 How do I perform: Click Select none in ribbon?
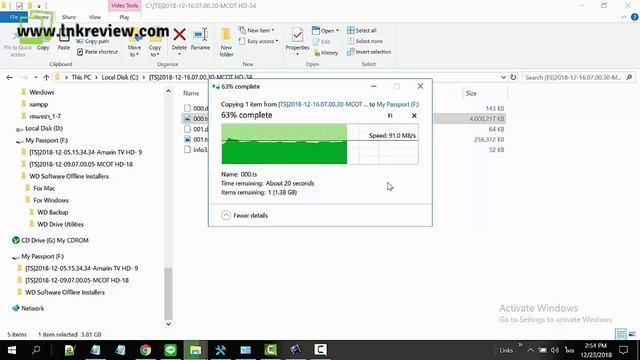point(365,41)
